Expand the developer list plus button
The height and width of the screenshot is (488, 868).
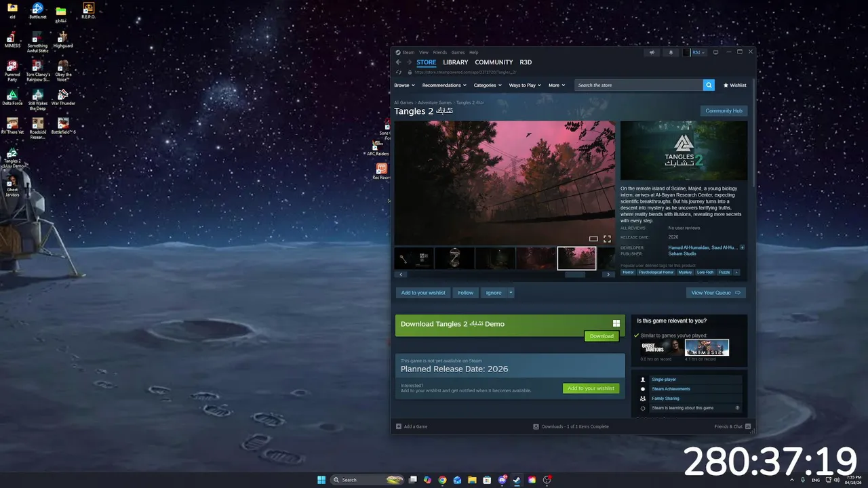(x=742, y=248)
